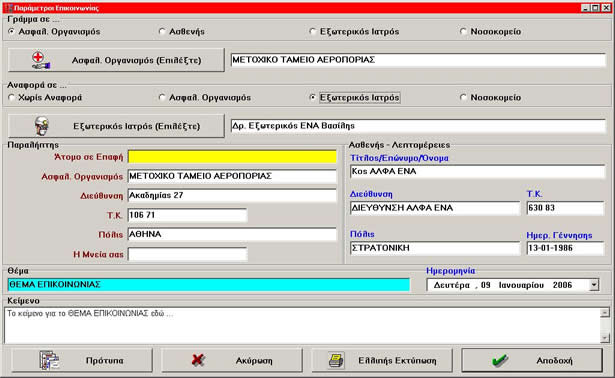Click the recipient Τ.Κ. field 106 71

[x=187, y=215]
